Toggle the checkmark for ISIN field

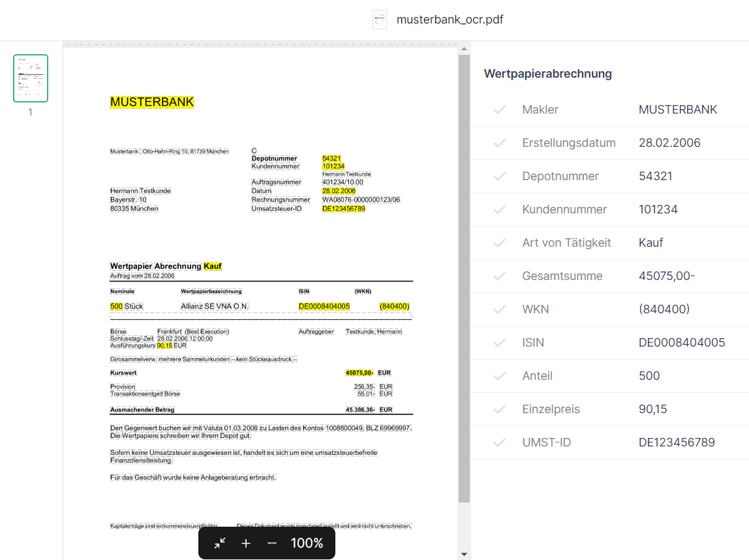pyautogui.click(x=500, y=343)
